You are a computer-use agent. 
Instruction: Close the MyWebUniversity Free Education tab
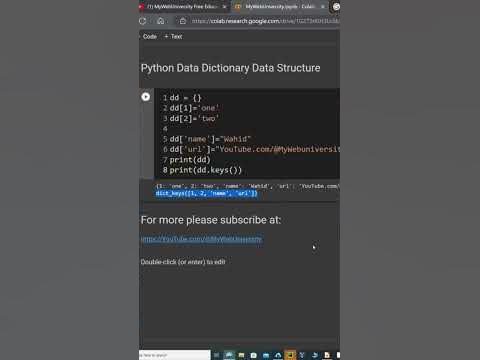click(x=224, y=7)
